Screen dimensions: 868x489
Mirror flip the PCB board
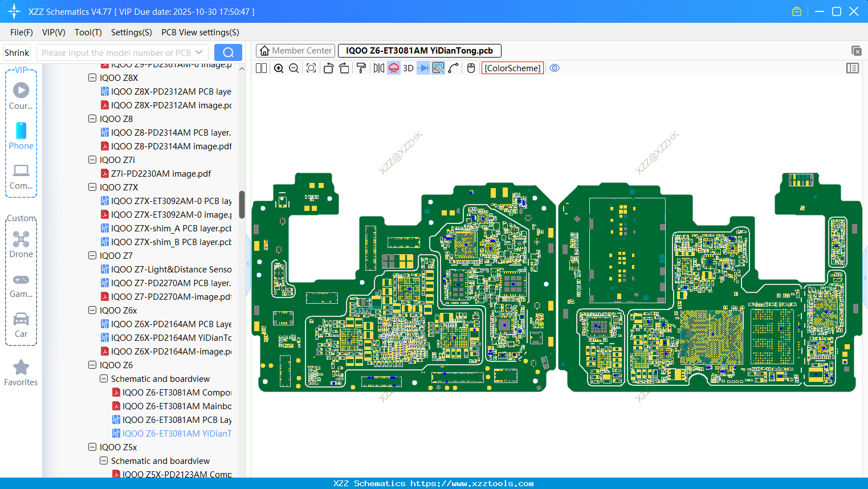tap(379, 68)
